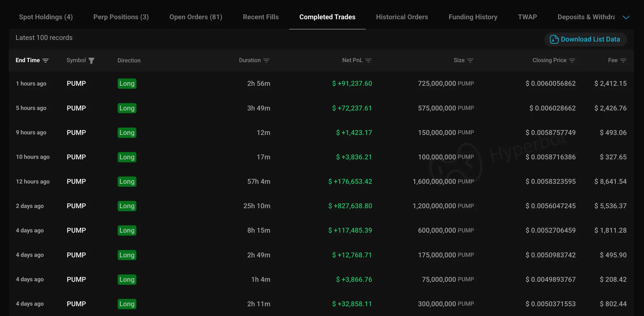The height and width of the screenshot is (316, 644).
Task: Click the 10 hours ago timestamp
Action: [33, 157]
